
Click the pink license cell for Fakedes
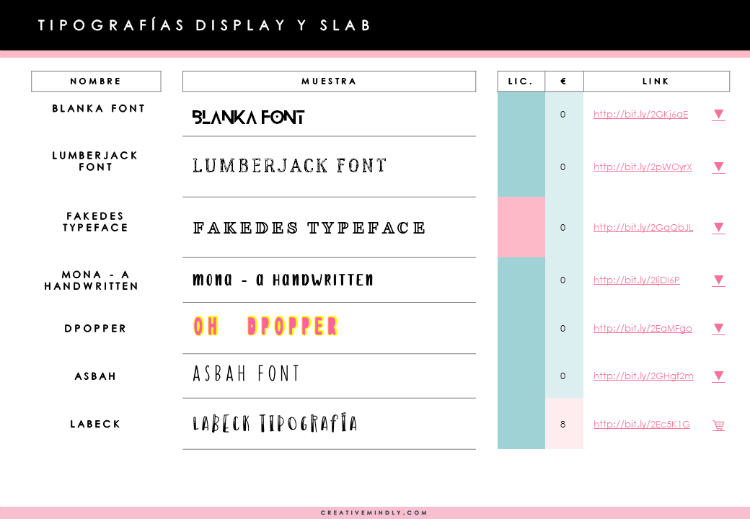tap(521, 227)
